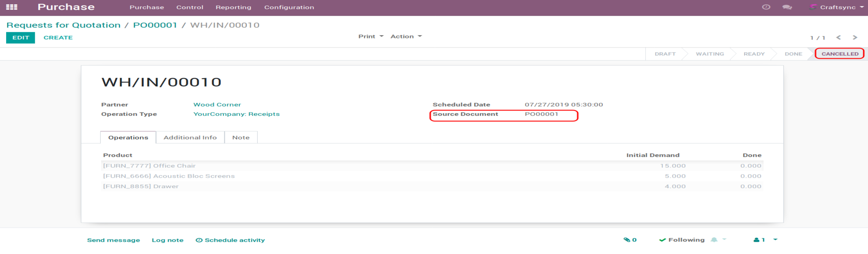Expand the Print dropdown

(x=371, y=36)
